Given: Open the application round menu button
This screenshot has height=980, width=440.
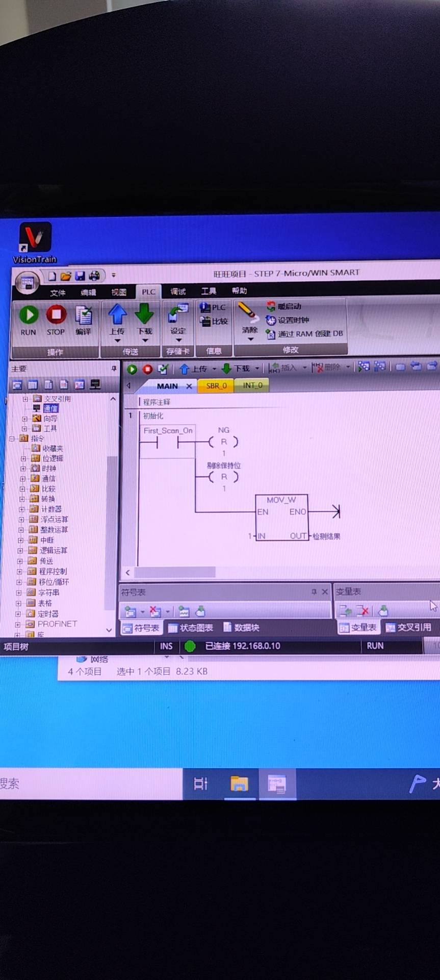Looking at the screenshot, I should pyautogui.click(x=27, y=282).
